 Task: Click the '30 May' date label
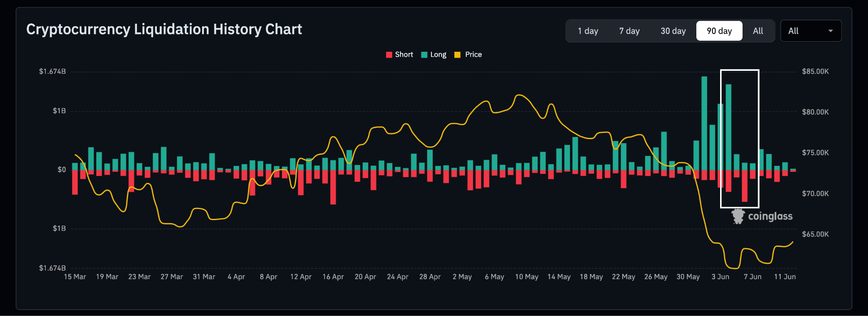[x=688, y=277]
